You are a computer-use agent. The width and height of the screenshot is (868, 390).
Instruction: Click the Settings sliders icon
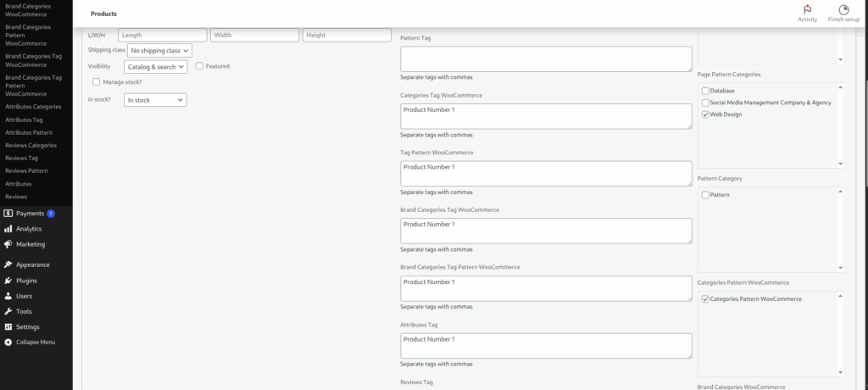[8, 327]
